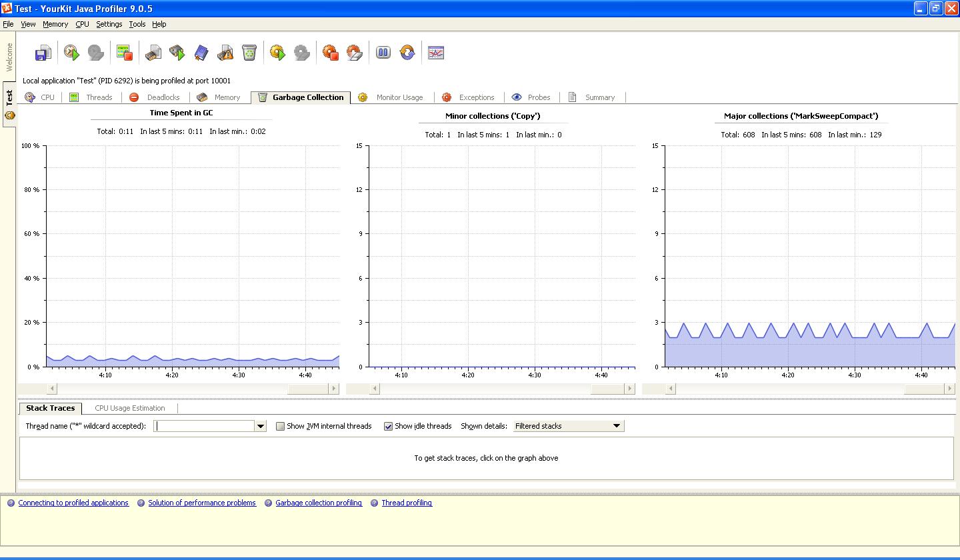
Task: Click help icon beside Thread profiling
Action: 374,503
